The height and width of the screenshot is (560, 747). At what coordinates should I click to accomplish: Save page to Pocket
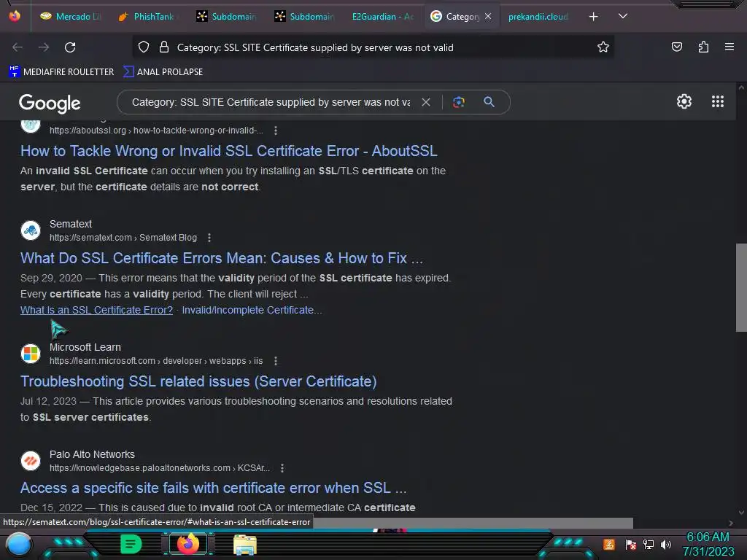click(677, 47)
